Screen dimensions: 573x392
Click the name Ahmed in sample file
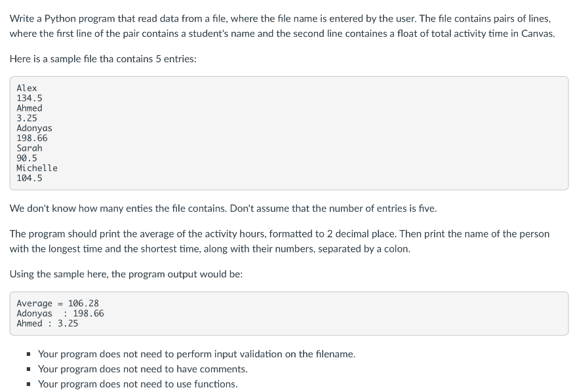30,108
